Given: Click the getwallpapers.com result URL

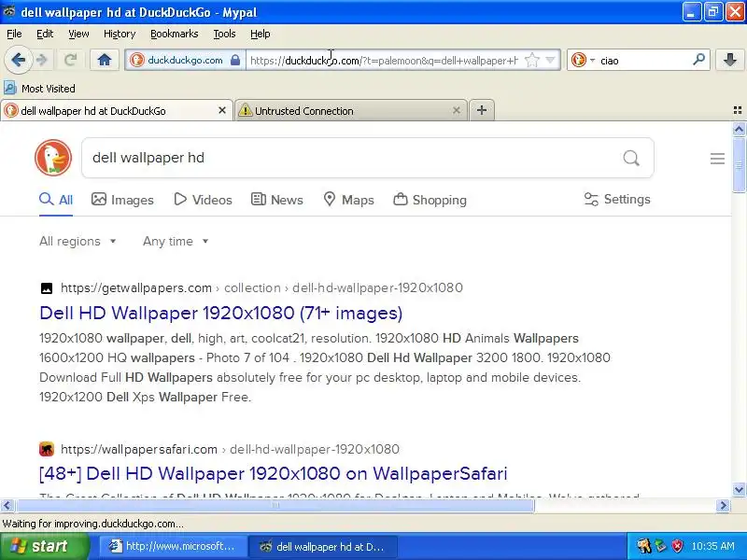Looking at the screenshot, I should 261,288.
